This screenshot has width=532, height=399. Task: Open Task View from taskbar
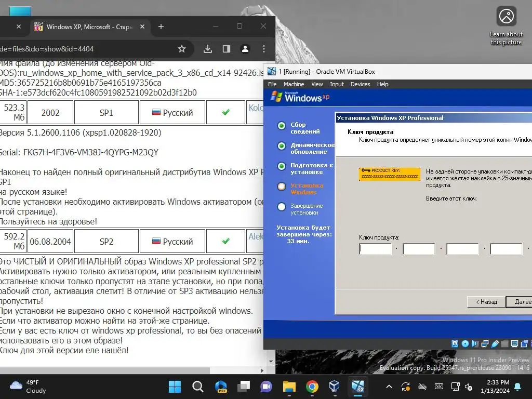click(243, 387)
